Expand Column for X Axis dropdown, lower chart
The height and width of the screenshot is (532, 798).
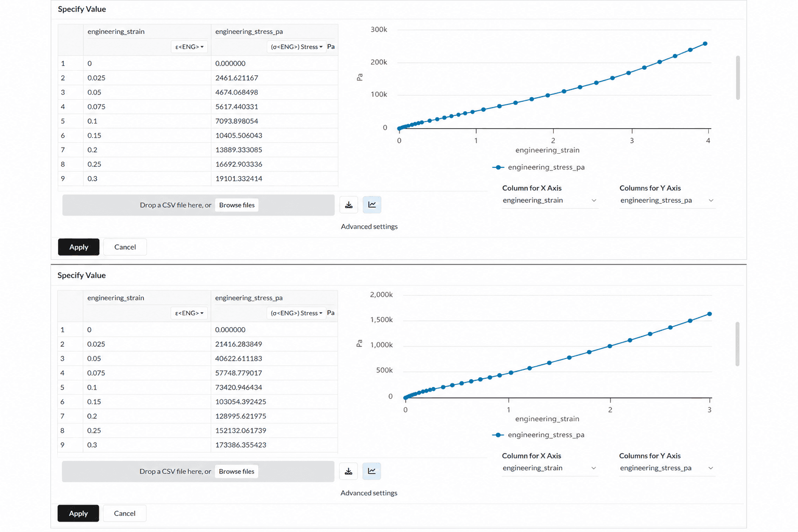tap(549, 468)
